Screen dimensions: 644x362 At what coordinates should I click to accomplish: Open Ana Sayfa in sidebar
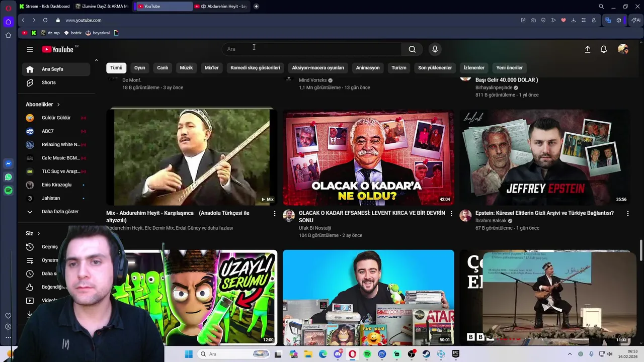pos(56,69)
